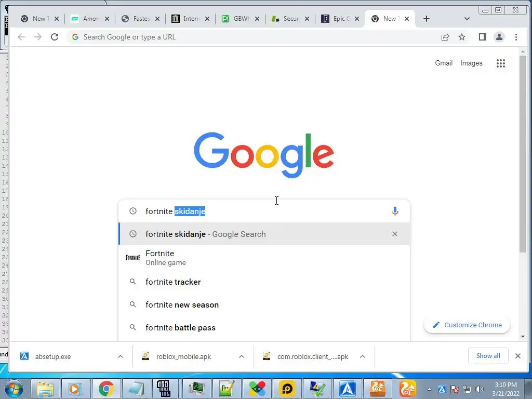Open the Images link
532x399 pixels.
click(471, 63)
